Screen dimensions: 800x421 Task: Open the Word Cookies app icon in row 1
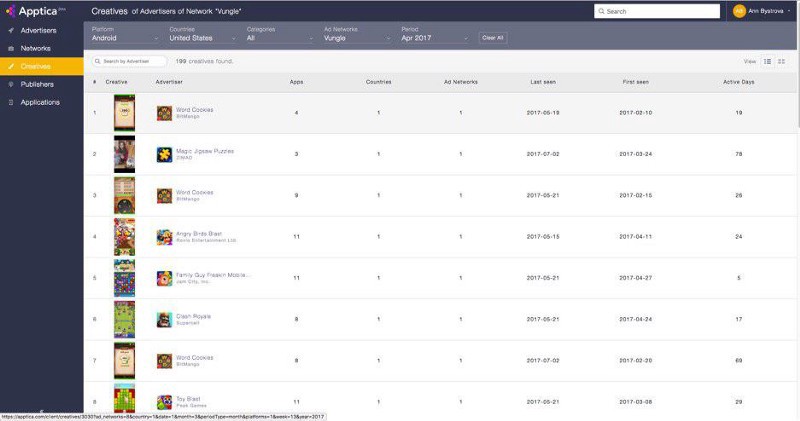[164, 113]
